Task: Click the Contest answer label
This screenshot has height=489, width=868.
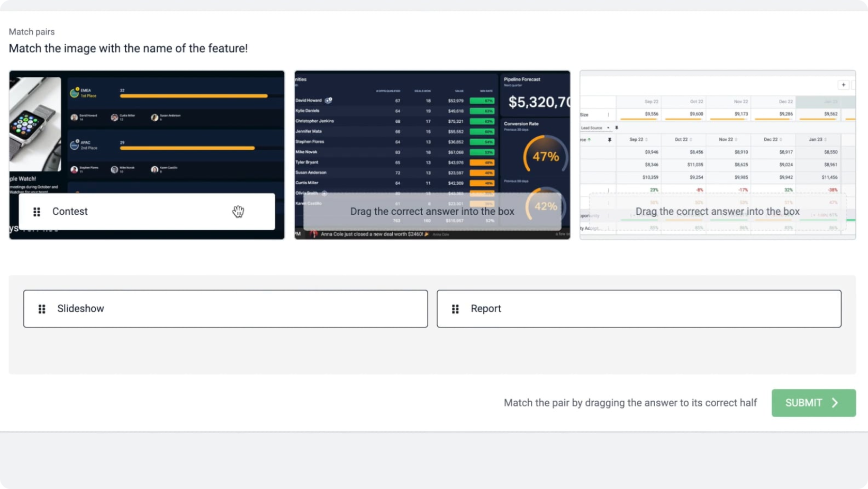Action: (70, 212)
